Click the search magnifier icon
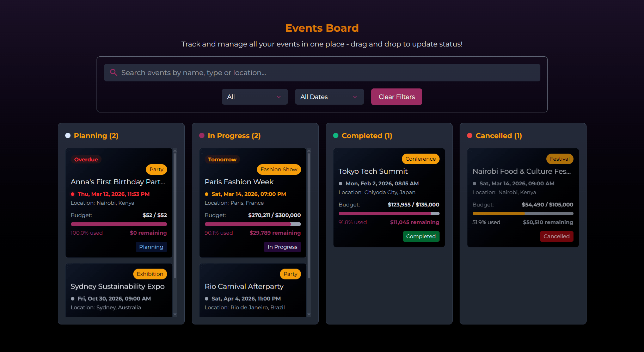Screen dimensions: 644x352 point(114,72)
